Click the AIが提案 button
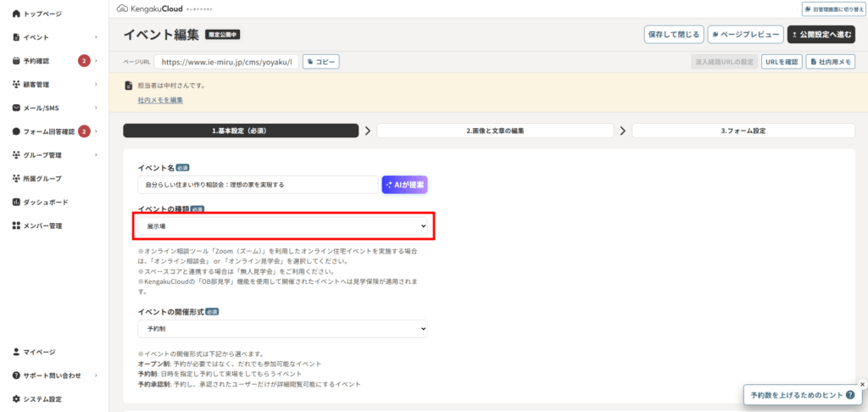Viewport: 868px width, 412px height. [407, 185]
